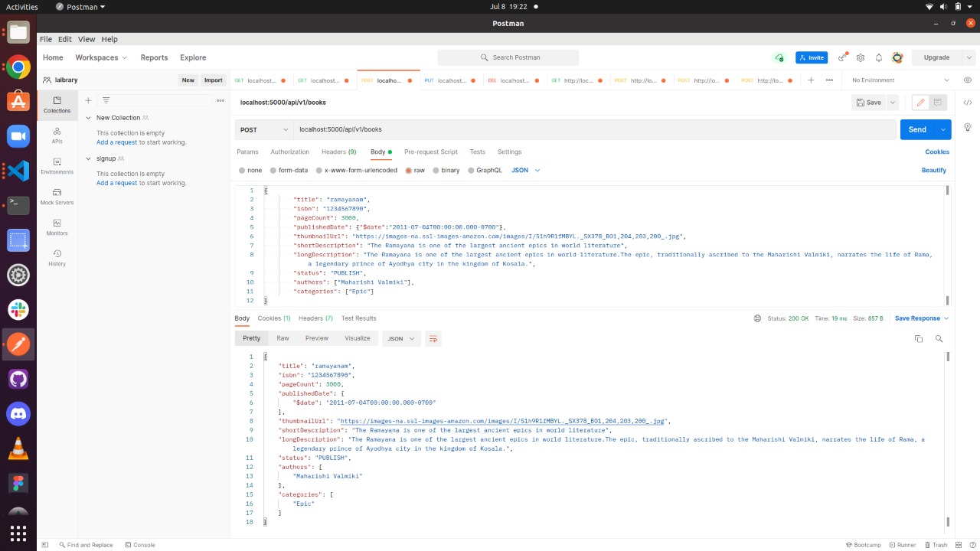
Task: Open the History sidebar panel
Action: coord(57,258)
